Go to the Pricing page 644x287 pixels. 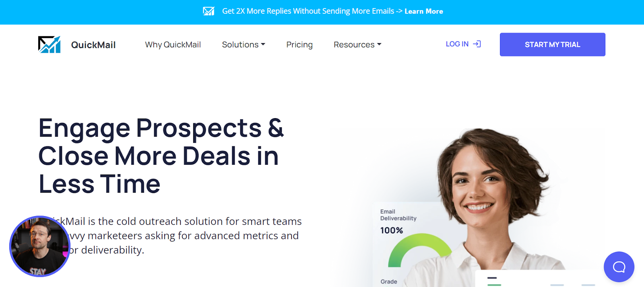click(x=299, y=45)
